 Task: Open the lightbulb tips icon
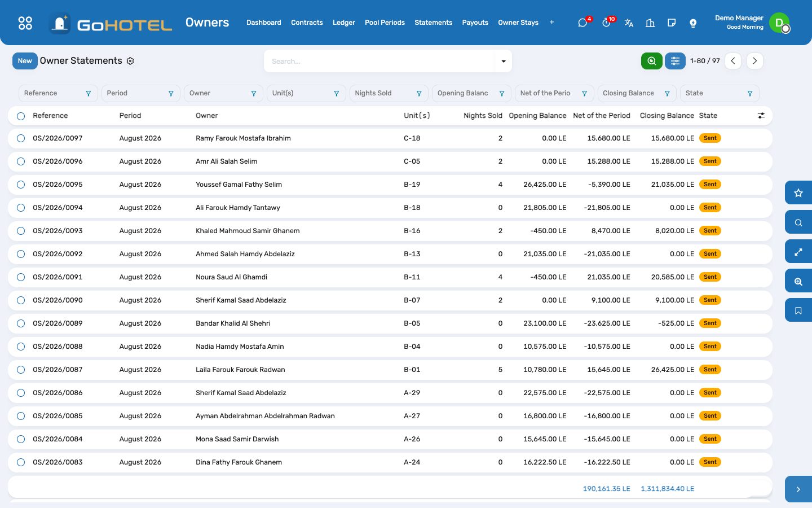693,23
